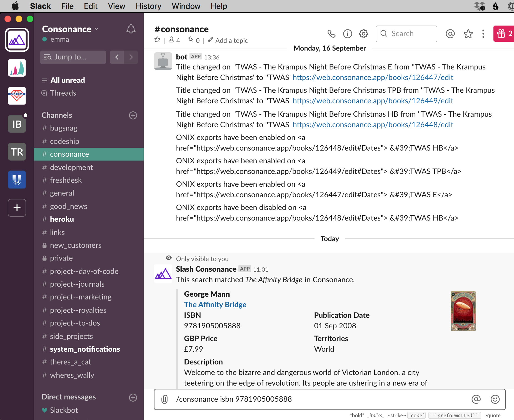
Task: Click the Jump to... box
Action: tap(73, 57)
